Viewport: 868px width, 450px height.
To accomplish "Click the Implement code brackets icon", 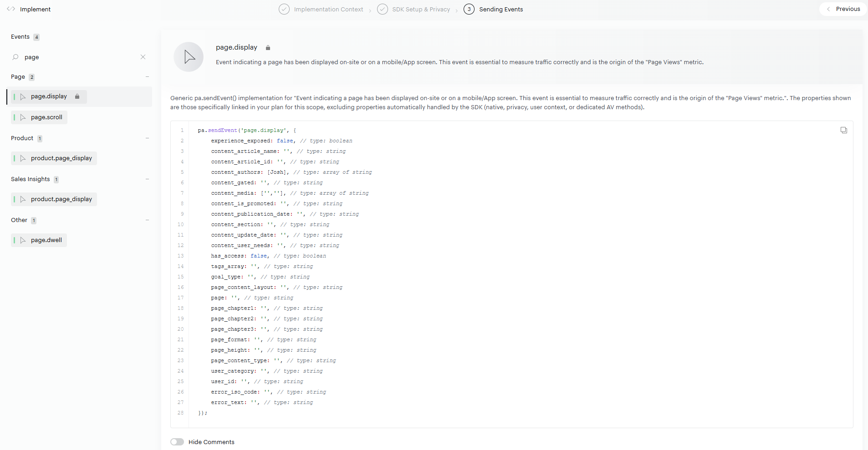I will (x=11, y=9).
